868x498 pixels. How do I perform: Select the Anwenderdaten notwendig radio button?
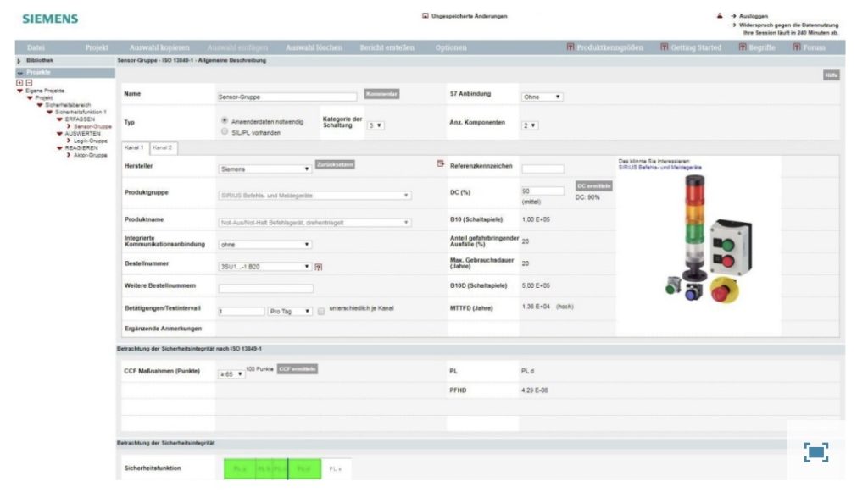click(224, 119)
